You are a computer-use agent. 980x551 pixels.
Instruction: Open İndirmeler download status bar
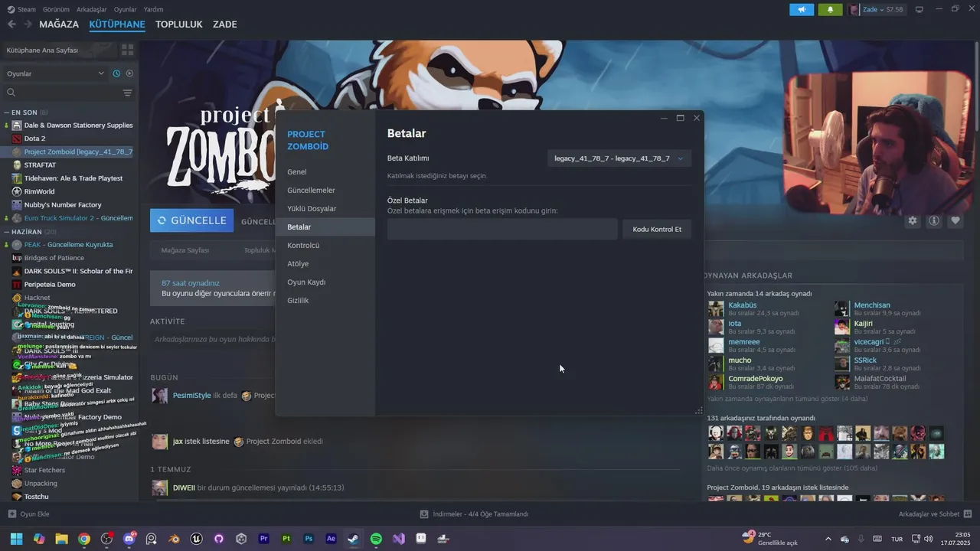click(475, 514)
